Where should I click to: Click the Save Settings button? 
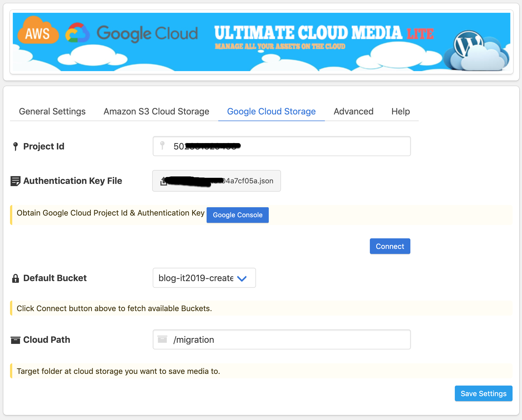483,393
